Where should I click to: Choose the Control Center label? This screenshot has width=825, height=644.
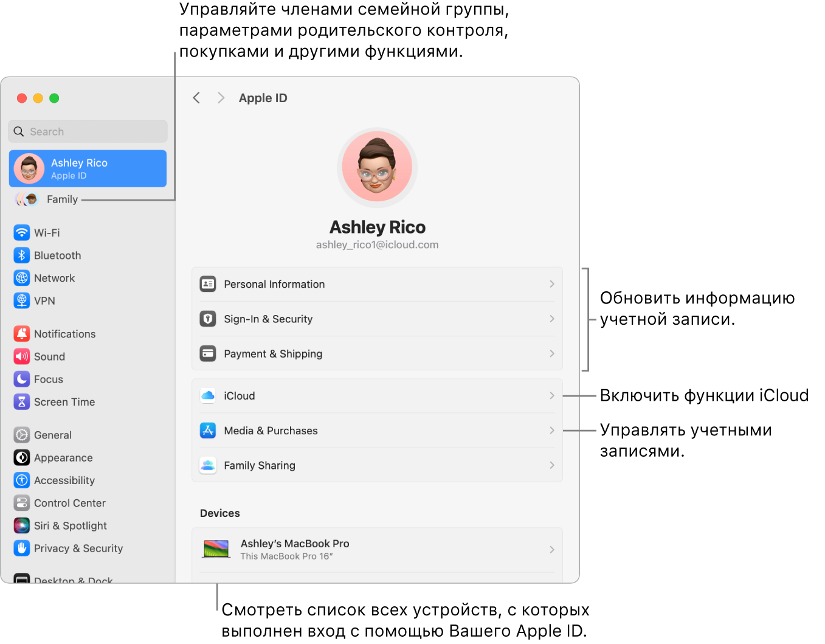(70, 503)
